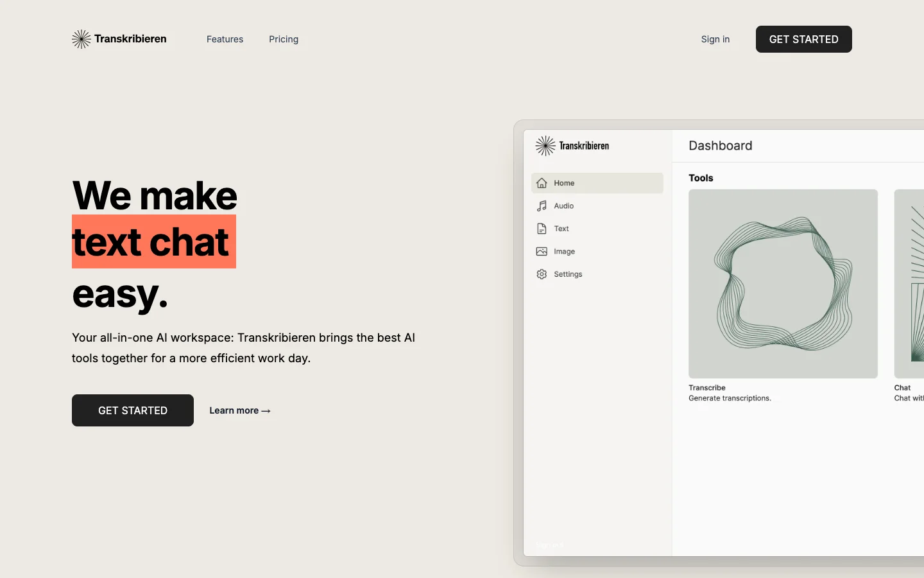The width and height of the screenshot is (924, 578).
Task: Click the 'Your all-in-one AI workspace' paragraph
Action: point(244,347)
